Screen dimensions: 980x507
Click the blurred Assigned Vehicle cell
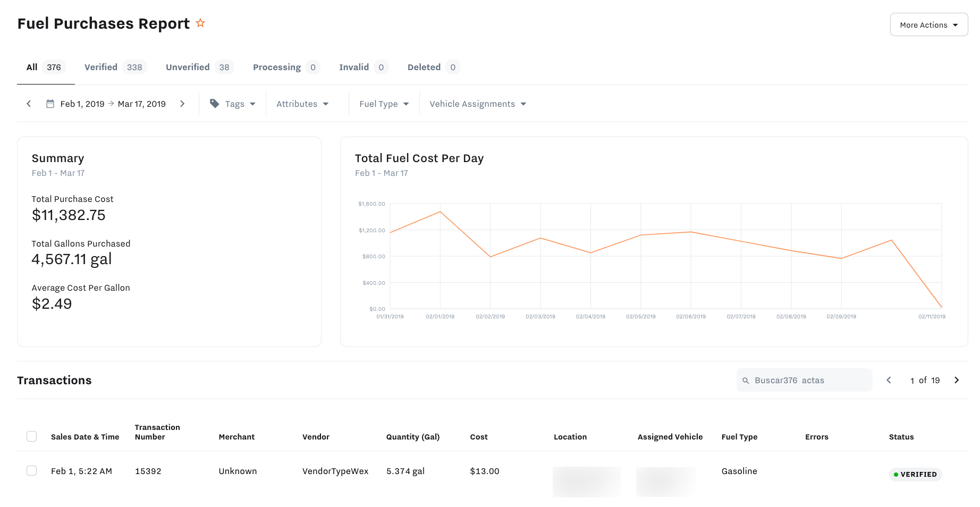point(666,481)
